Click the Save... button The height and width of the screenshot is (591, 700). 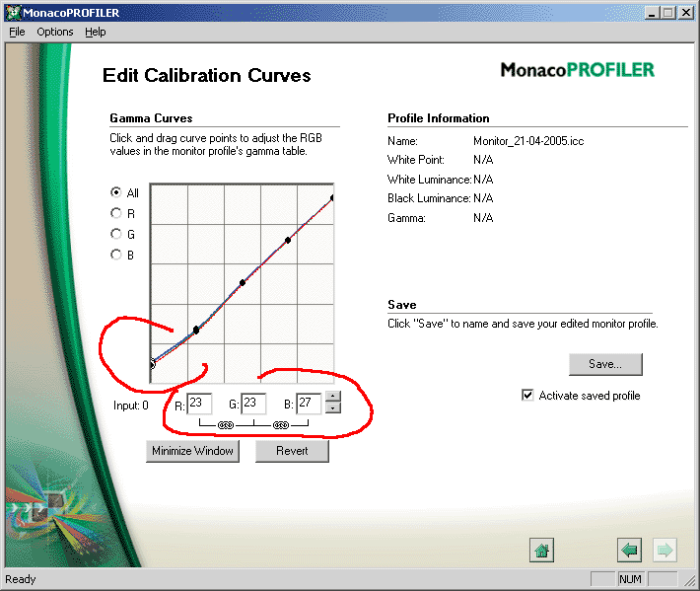(605, 364)
